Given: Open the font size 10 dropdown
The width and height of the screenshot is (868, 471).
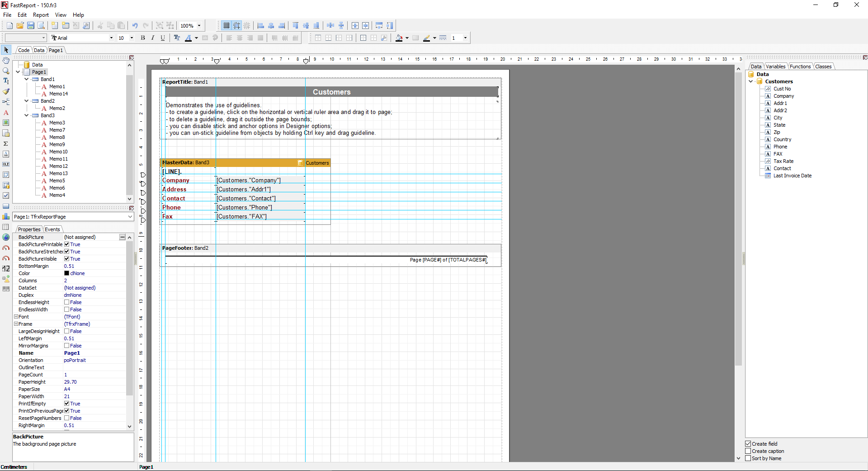Looking at the screenshot, I should pos(132,38).
